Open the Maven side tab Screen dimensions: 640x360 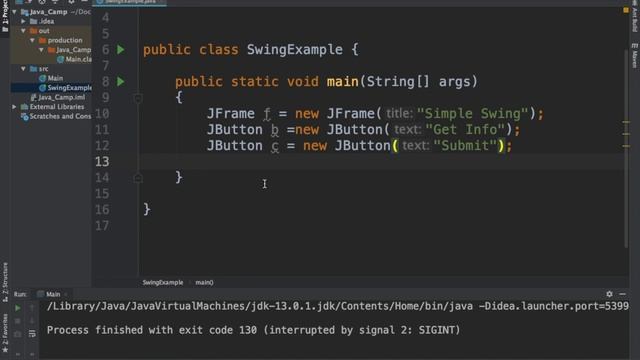pyautogui.click(x=634, y=55)
